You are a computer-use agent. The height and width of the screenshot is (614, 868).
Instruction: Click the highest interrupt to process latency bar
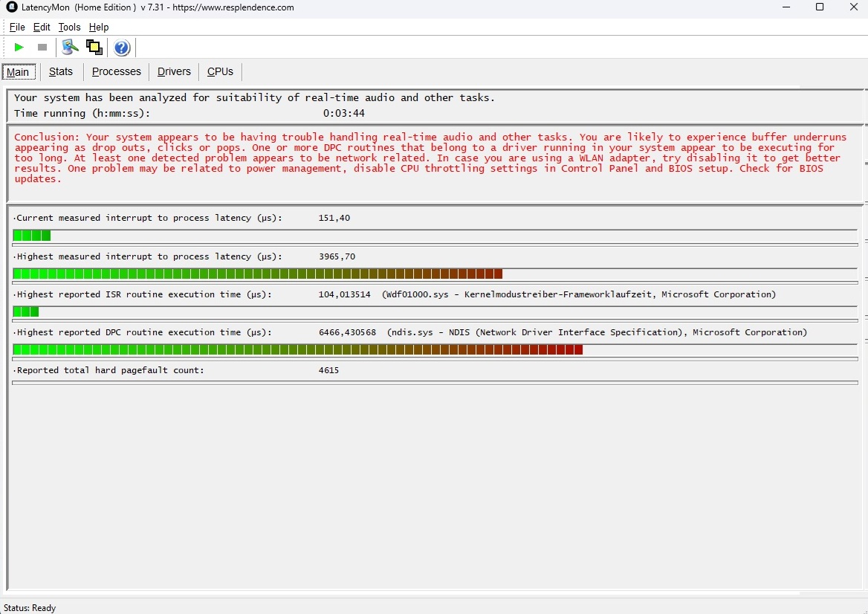pos(258,274)
